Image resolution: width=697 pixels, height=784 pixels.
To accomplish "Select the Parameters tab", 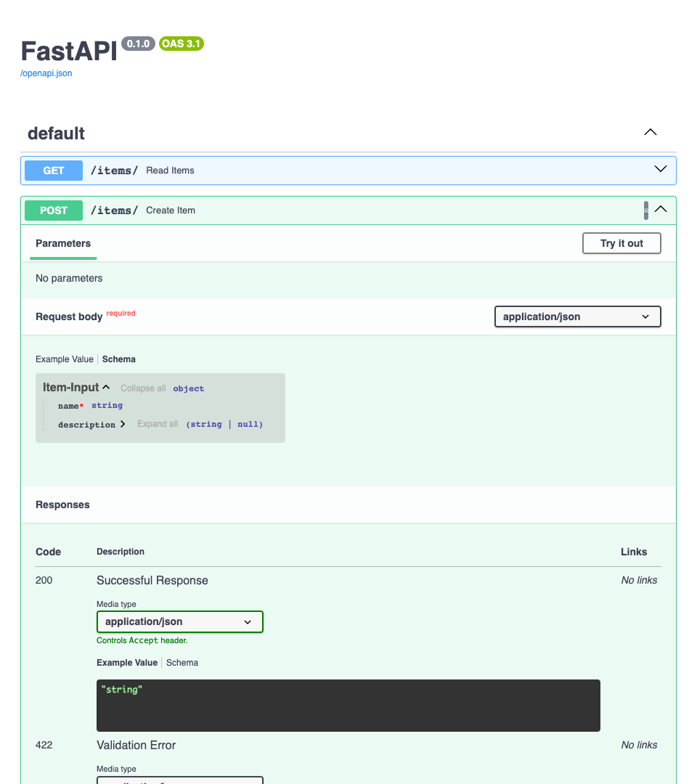I will pos(63,243).
